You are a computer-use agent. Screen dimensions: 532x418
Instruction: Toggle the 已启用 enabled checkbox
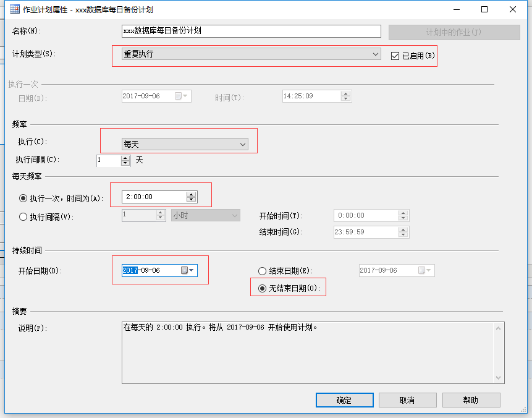(395, 56)
